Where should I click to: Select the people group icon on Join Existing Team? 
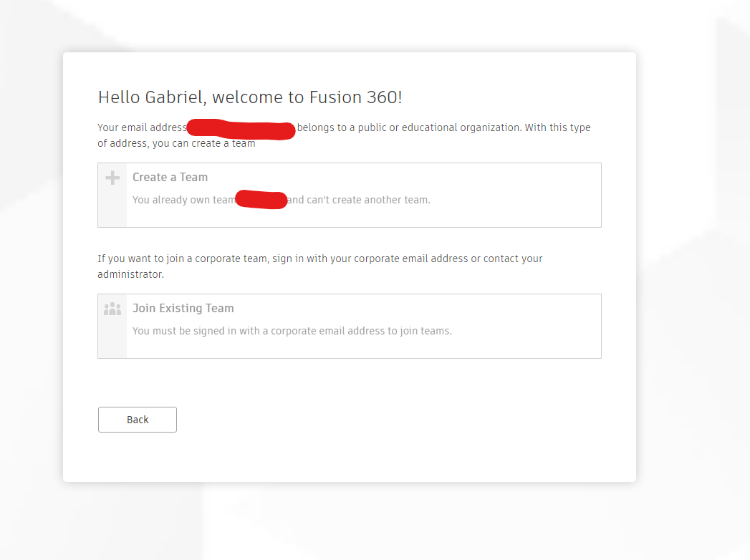tap(112, 308)
